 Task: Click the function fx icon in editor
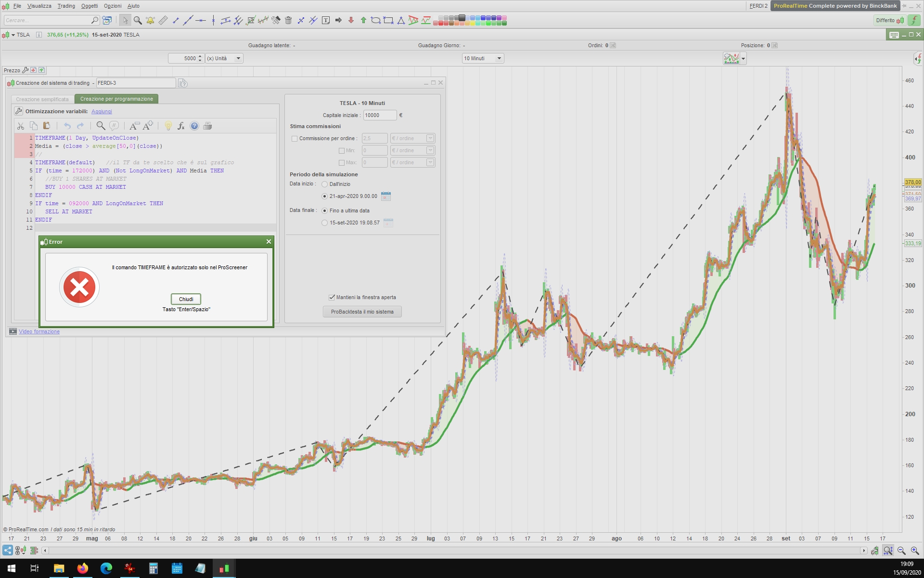pos(181,126)
